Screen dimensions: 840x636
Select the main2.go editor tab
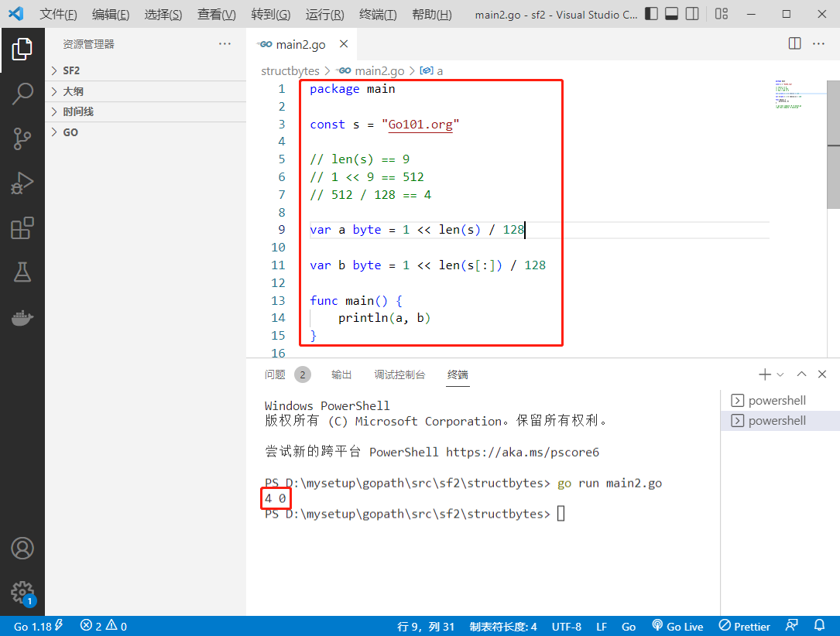(300, 44)
